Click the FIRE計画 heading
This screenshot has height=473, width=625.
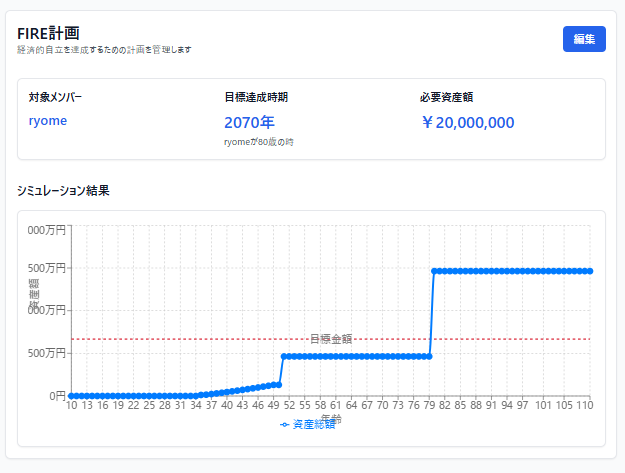click(x=48, y=33)
